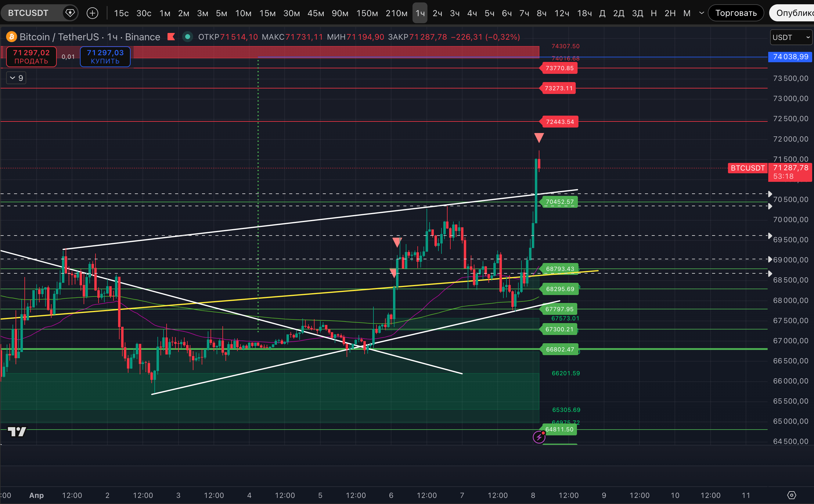Click the orange Bitcoin coin icon
Image resolution: width=814 pixels, height=504 pixels.
(x=11, y=37)
